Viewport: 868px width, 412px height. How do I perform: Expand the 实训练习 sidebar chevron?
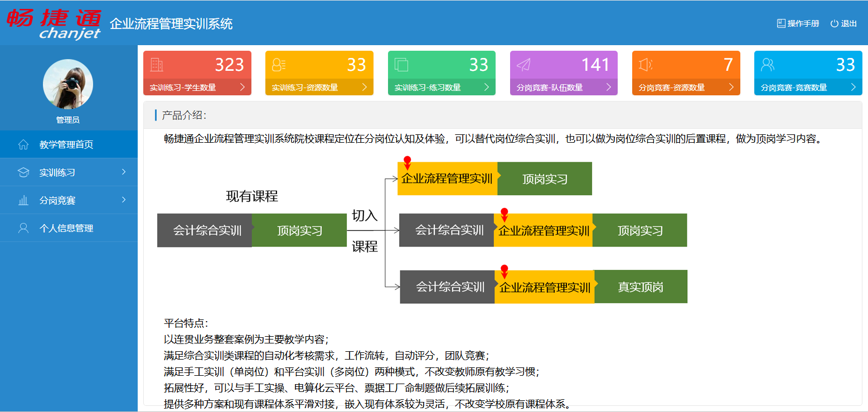pos(124,172)
